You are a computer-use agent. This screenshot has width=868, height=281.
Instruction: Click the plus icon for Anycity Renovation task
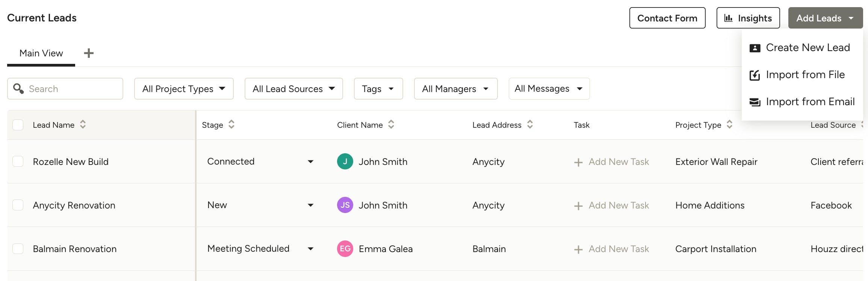point(578,206)
